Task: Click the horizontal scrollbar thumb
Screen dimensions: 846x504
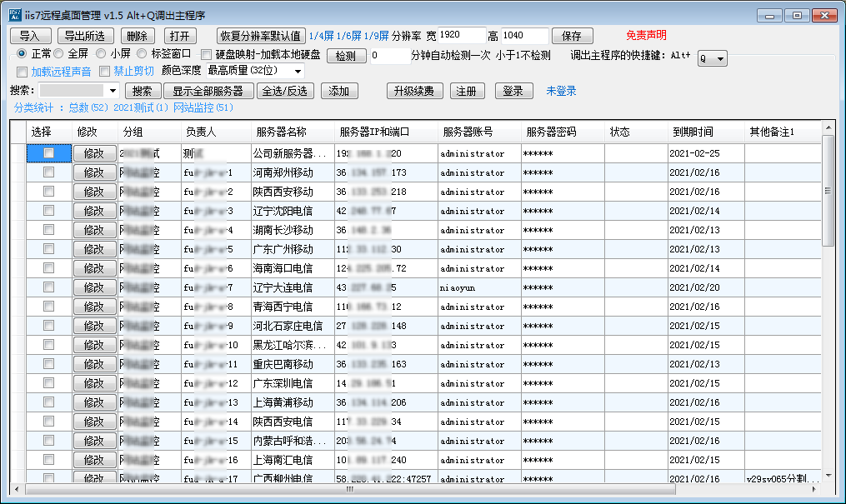Action: [x=349, y=489]
